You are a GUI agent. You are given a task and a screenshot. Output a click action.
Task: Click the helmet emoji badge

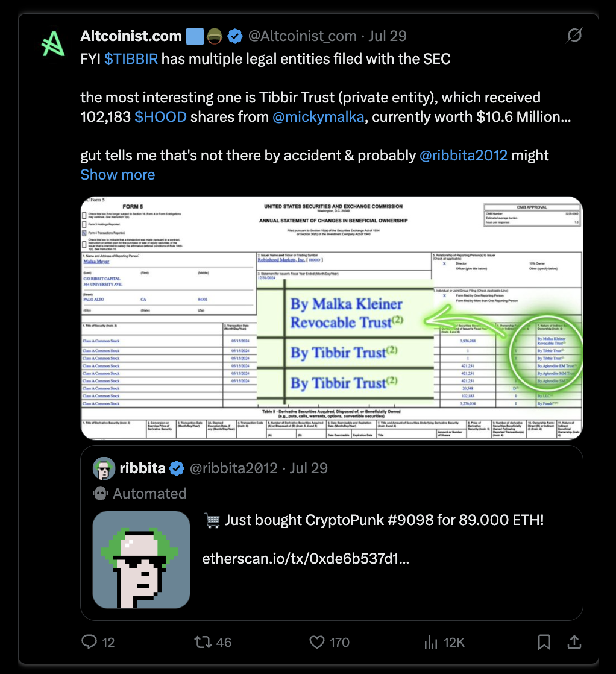click(x=215, y=36)
